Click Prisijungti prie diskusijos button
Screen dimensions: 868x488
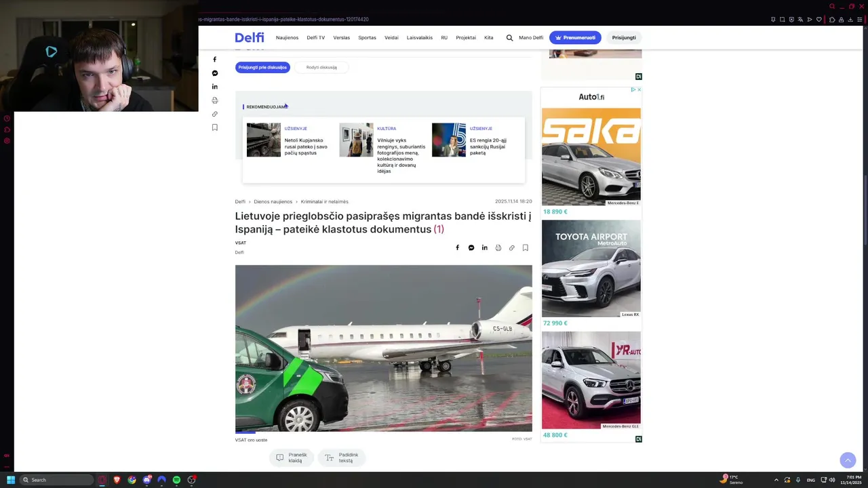pyautogui.click(x=262, y=67)
